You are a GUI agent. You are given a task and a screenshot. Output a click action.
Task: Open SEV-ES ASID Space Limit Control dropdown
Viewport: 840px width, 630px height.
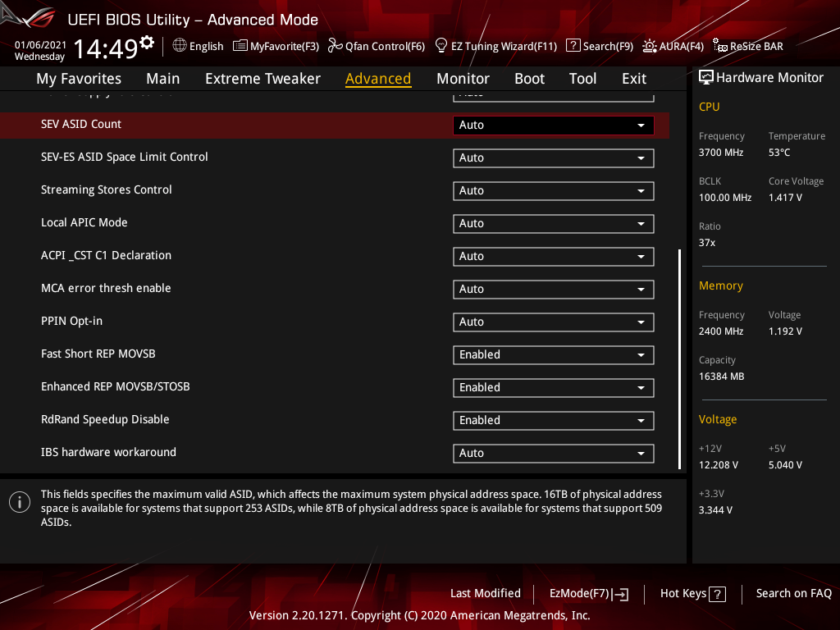554,158
